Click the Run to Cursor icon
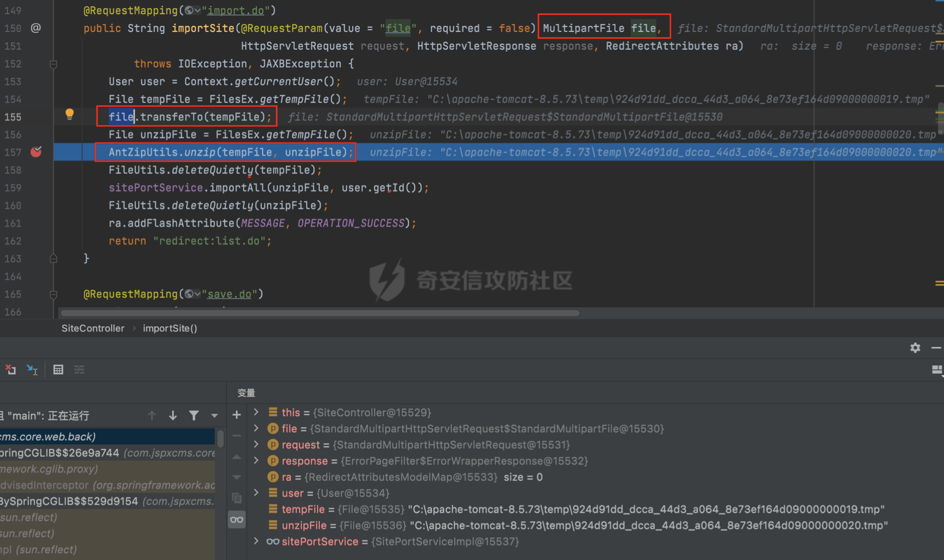This screenshot has height=560, width=944. (x=32, y=369)
